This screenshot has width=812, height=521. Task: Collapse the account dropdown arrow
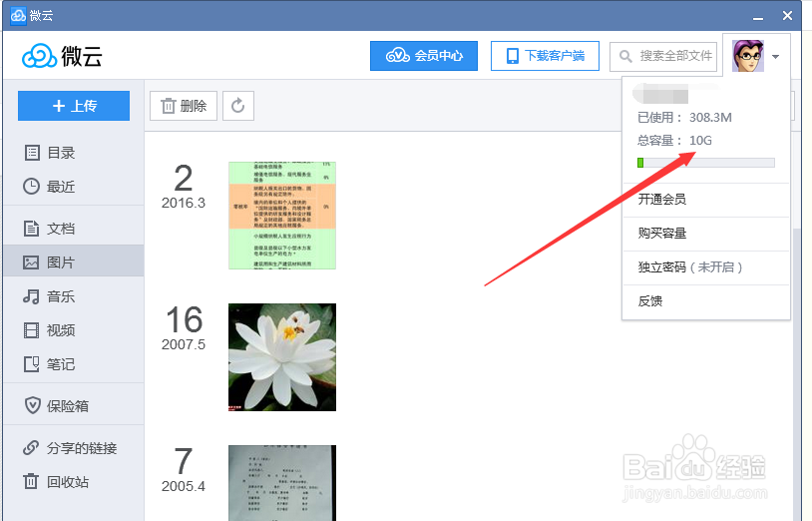(x=775, y=57)
